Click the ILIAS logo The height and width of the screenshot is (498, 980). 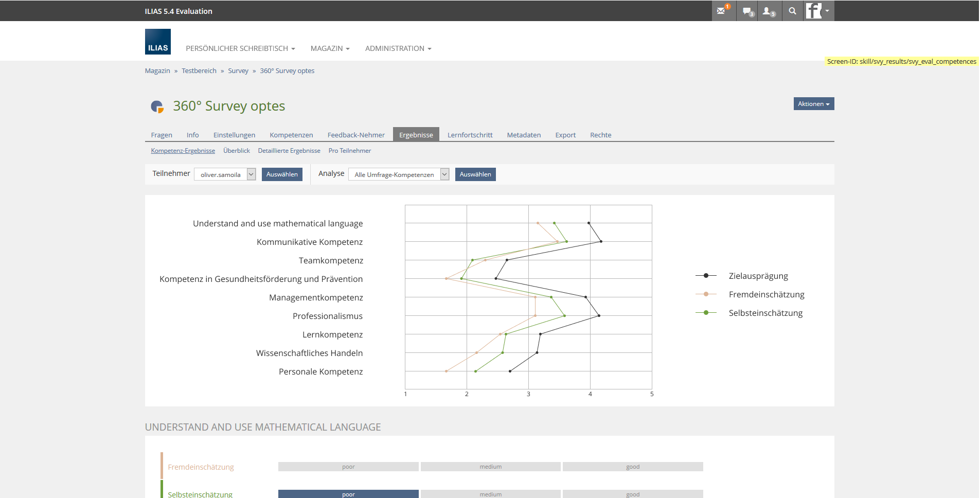click(x=157, y=42)
